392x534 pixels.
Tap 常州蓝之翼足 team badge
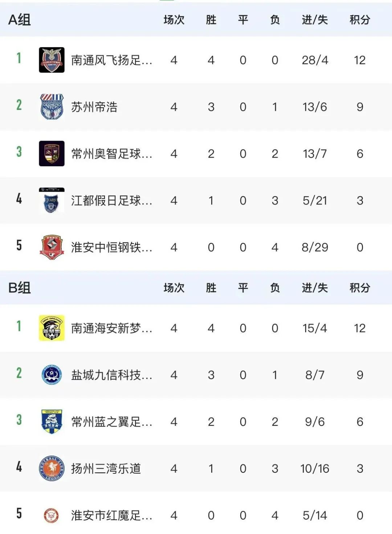tap(52, 421)
